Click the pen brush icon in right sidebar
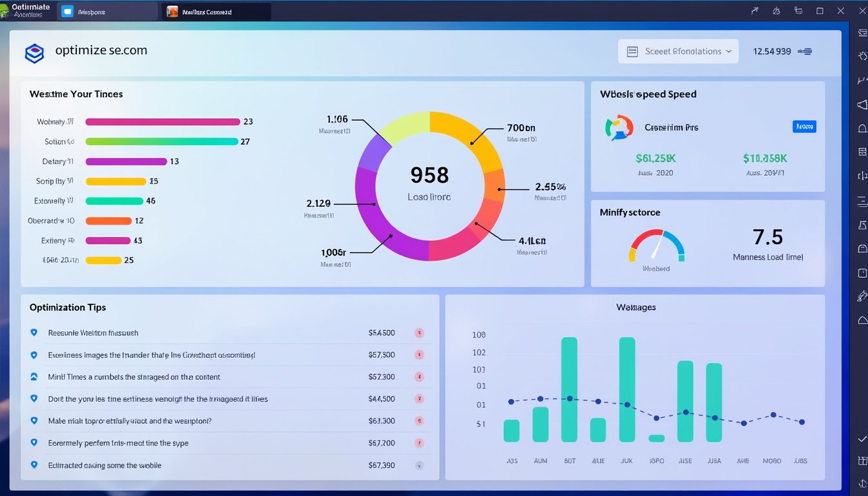 [x=862, y=296]
